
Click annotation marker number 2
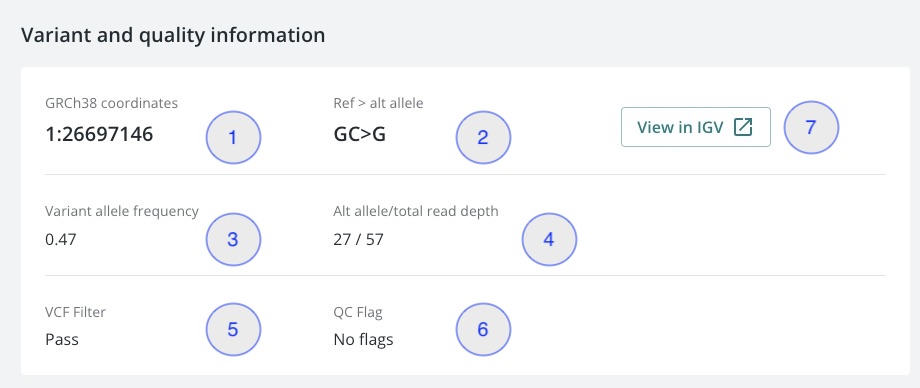click(x=483, y=137)
